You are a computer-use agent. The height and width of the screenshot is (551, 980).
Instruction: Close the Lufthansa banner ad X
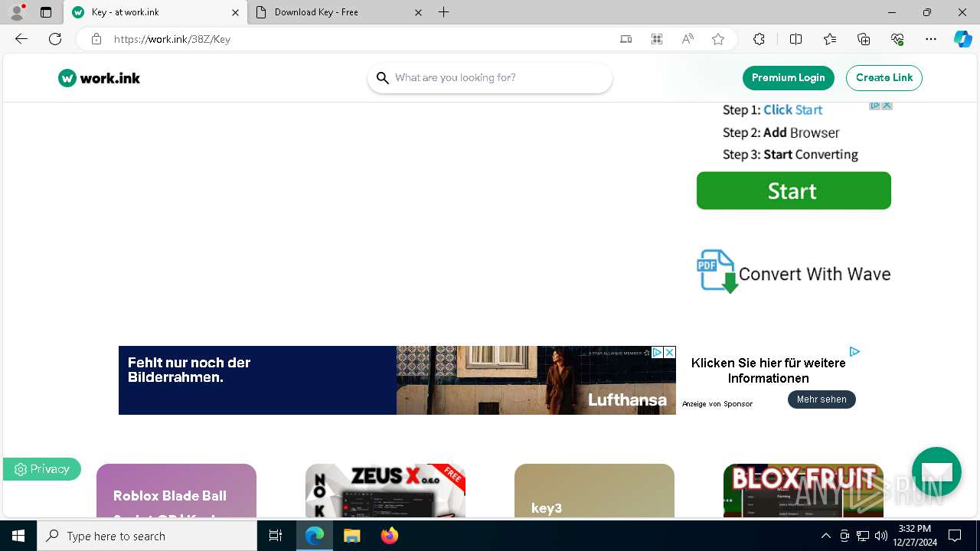point(670,352)
